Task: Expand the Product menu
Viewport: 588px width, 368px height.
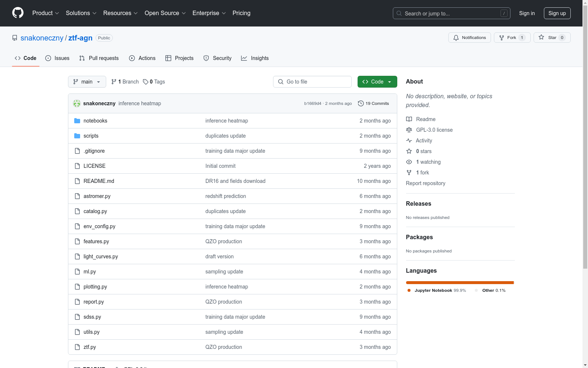Action: (46, 13)
